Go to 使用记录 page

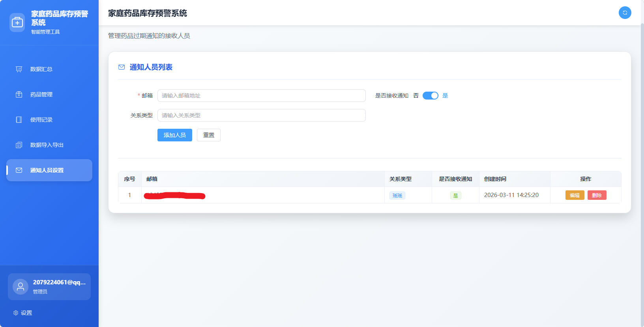[49, 120]
